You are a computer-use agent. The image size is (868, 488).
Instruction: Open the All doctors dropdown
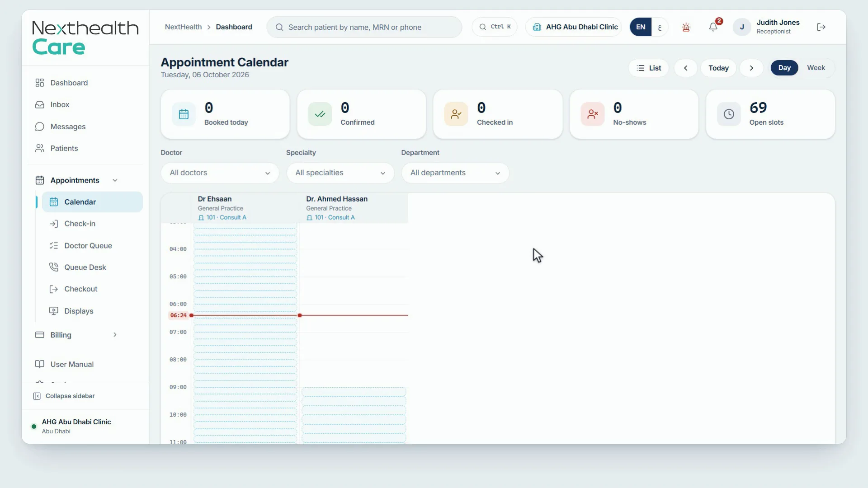[x=220, y=173]
